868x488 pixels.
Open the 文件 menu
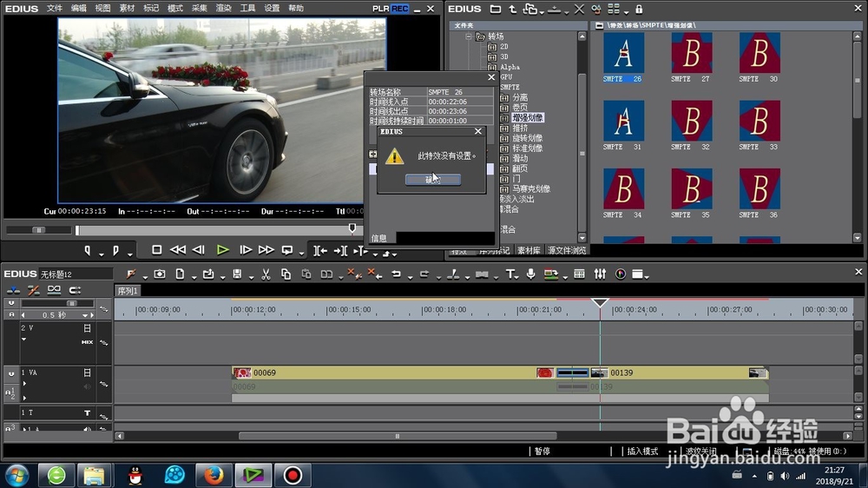(54, 9)
